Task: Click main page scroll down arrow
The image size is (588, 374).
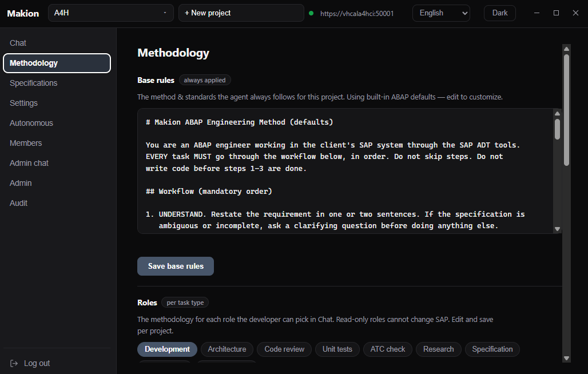Action: point(567,358)
